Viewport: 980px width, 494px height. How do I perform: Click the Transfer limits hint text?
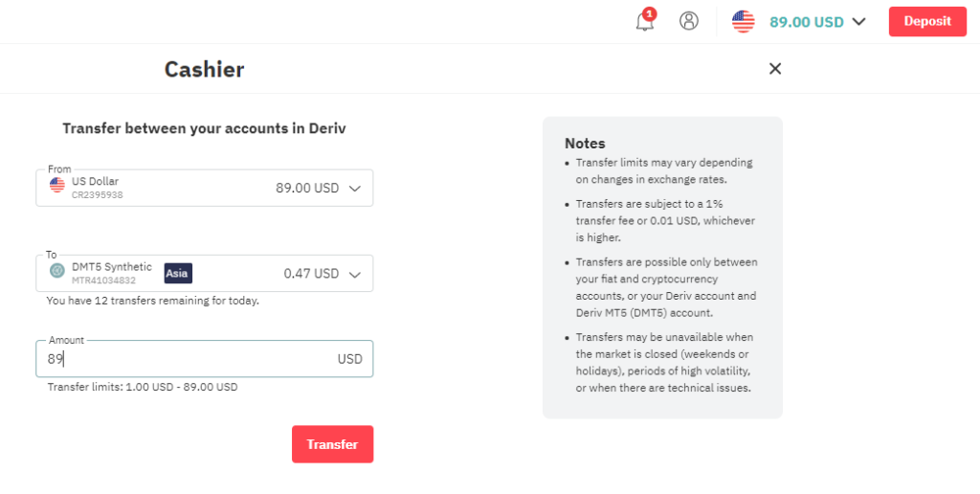click(143, 387)
